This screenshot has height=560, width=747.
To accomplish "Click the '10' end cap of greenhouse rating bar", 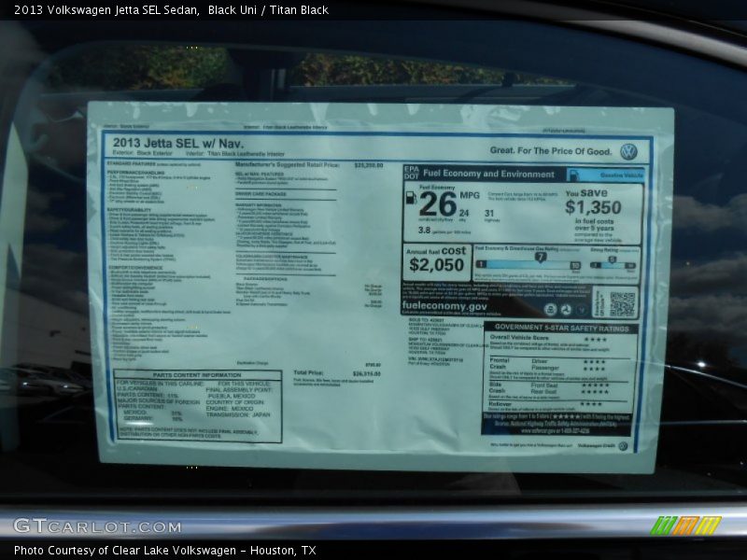I will pos(575,266).
